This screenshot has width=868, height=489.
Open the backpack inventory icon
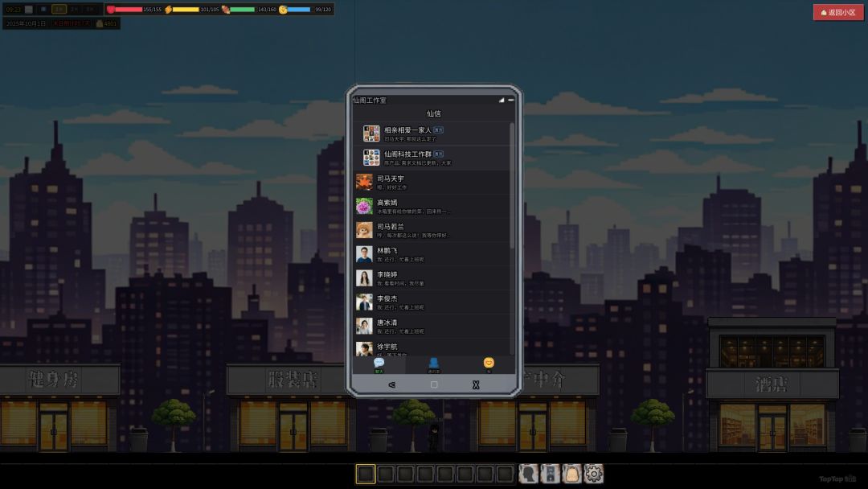[572, 474]
